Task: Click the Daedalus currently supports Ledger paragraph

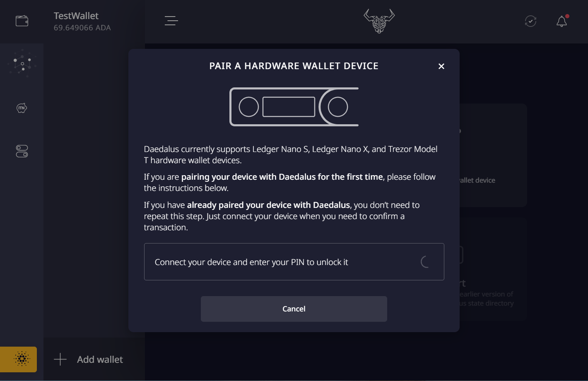Action: click(291, 154)
